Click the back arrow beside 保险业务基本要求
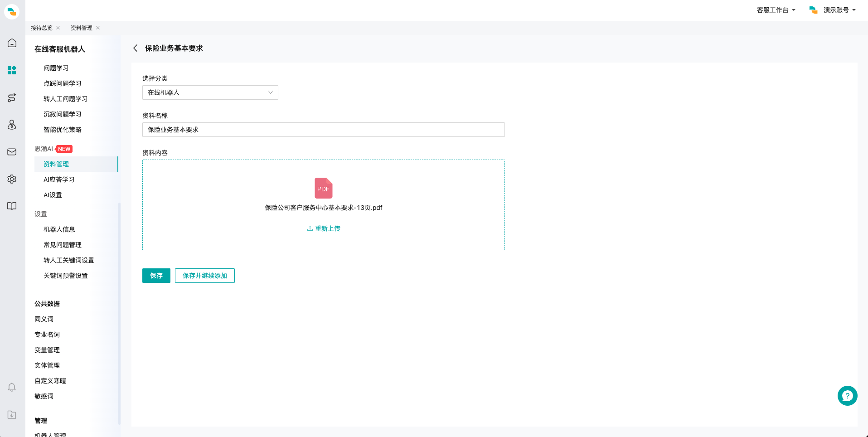Image resolution: width=868 pixels, height=437 pixels. 135,48
